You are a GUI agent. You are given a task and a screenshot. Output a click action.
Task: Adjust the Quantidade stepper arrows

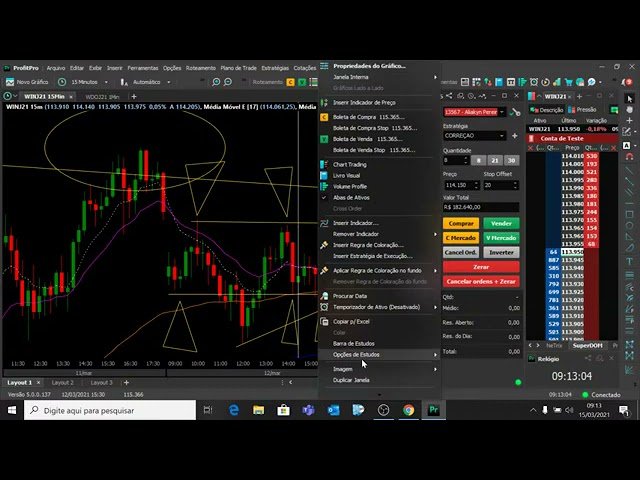[466, 160]
